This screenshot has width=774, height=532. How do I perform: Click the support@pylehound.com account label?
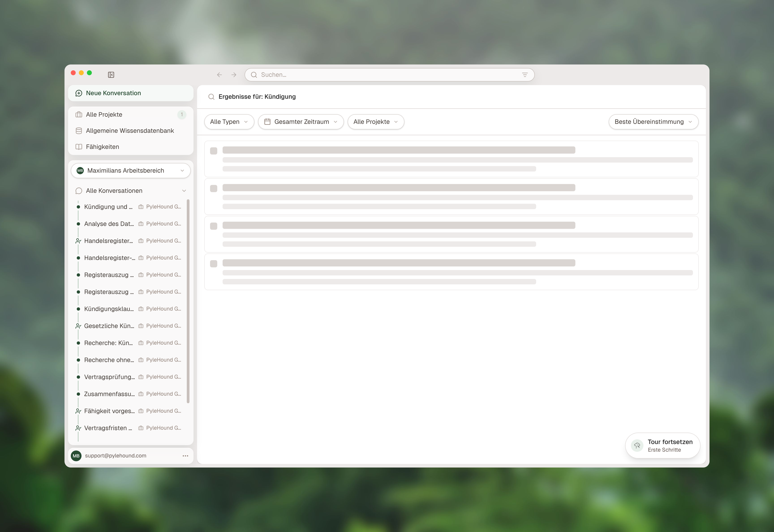[x=115, y=456]
